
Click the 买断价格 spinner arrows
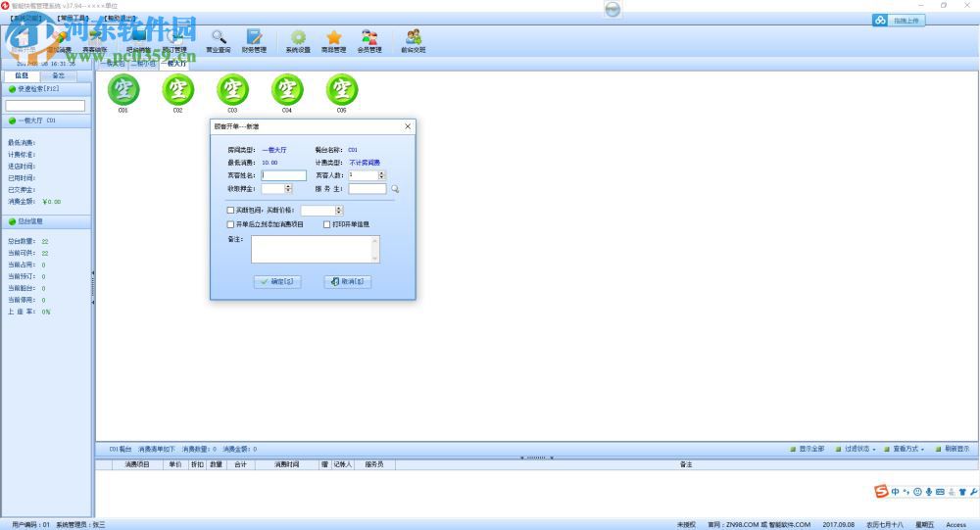click(x=339, y=211)
